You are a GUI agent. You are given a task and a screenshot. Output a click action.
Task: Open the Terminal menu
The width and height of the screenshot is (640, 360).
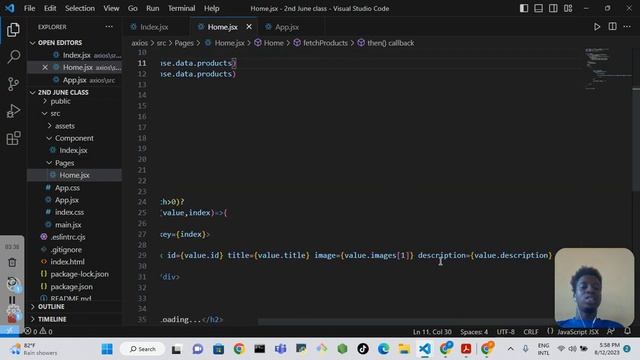181,8
